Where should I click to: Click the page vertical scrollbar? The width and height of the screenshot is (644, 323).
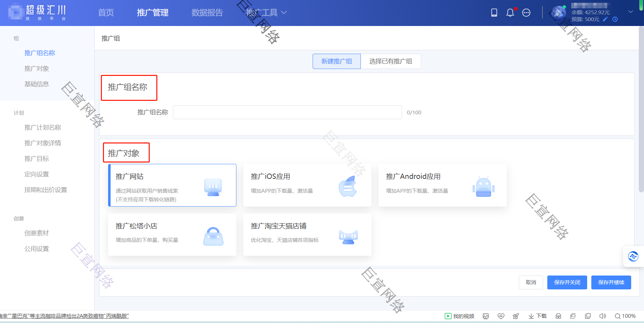(x=641, y=110)
